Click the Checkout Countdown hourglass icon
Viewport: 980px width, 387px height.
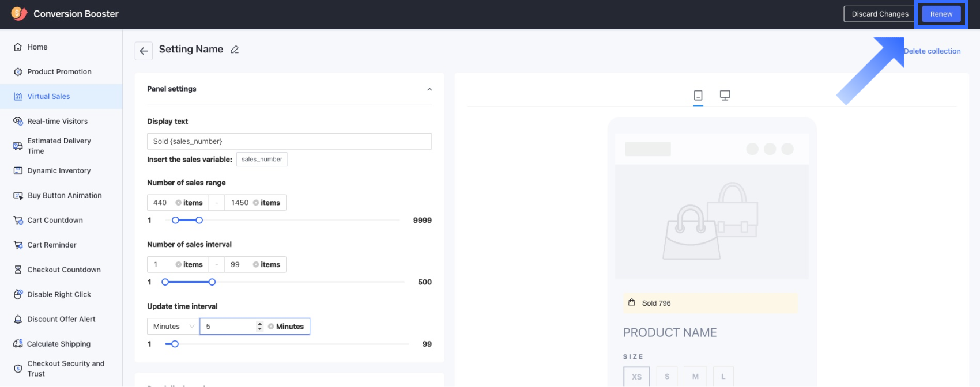point(18,270)
